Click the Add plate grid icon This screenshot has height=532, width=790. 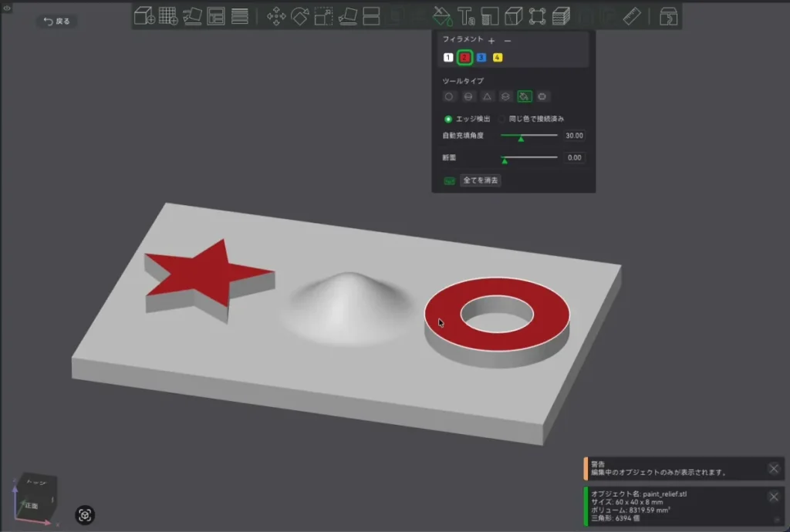coord(168,16)
